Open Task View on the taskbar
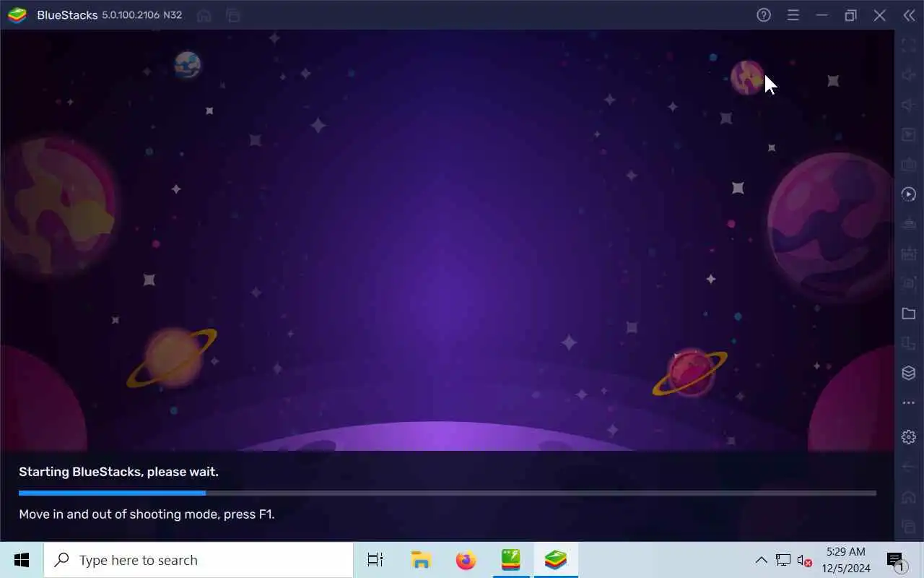Image resolution: width=924 pixels, height=578 pixels. [x=375, y=560]
